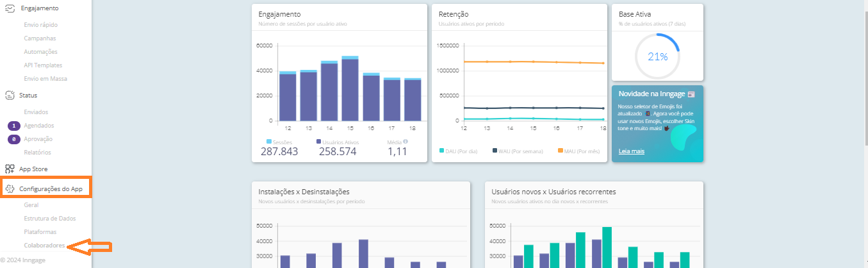Open the Campanhas menu item
Image resolution: width=868 pixels, height=268 pixels.
[40, 38]
